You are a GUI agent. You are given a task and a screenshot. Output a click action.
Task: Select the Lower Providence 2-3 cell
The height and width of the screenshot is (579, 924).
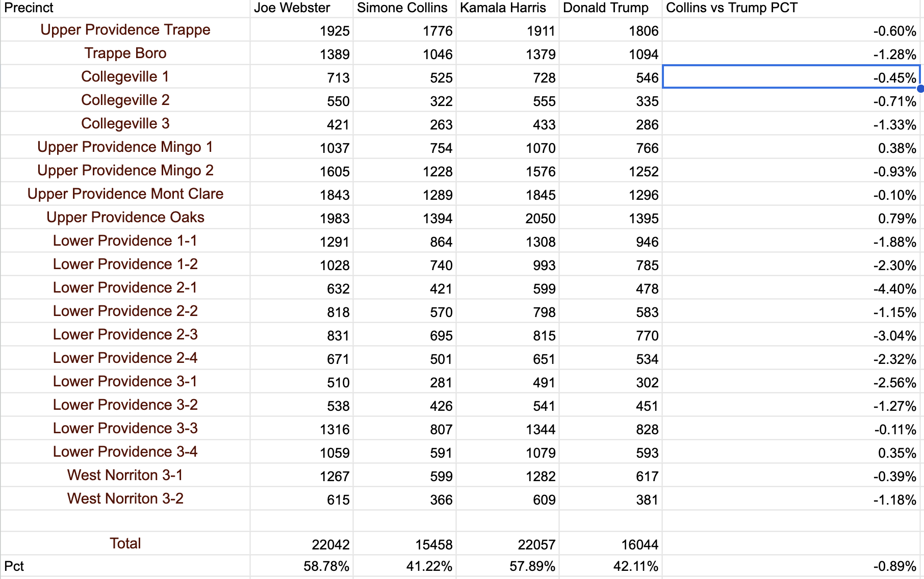coord(125,334)
